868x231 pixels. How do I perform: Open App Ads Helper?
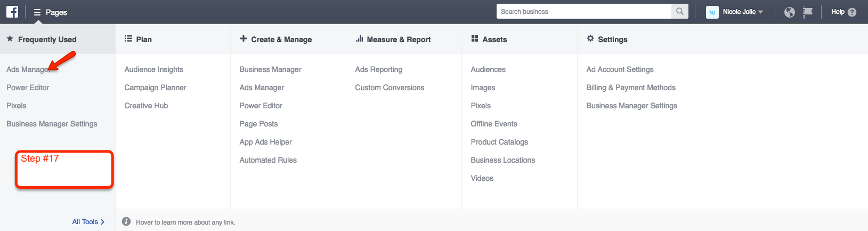[266, 142]
